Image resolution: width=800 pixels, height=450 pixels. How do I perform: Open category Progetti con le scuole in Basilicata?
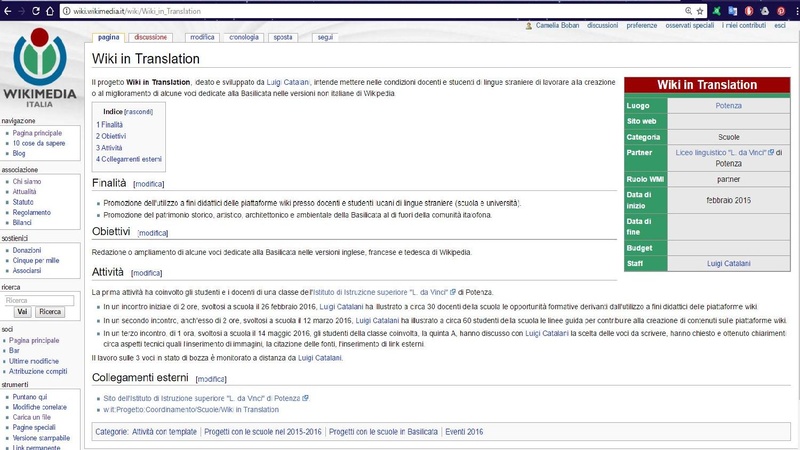[x=383, y=432]
